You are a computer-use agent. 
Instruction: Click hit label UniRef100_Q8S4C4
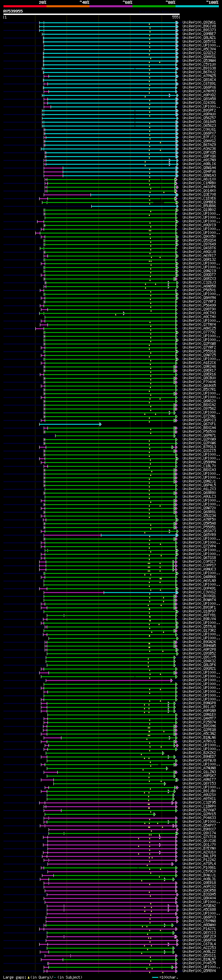pos(199,80)
